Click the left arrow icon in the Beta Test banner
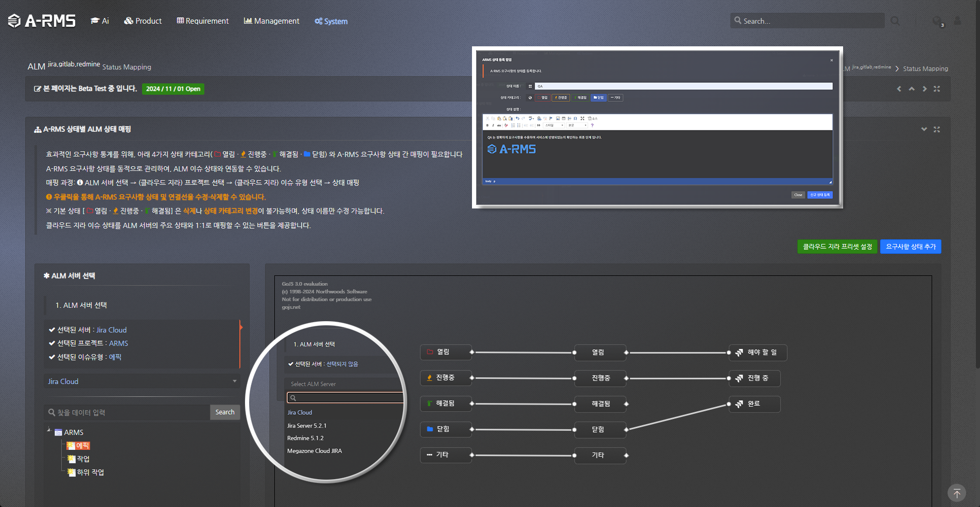This screenshot has width=980, height=507. coord(899,89)
